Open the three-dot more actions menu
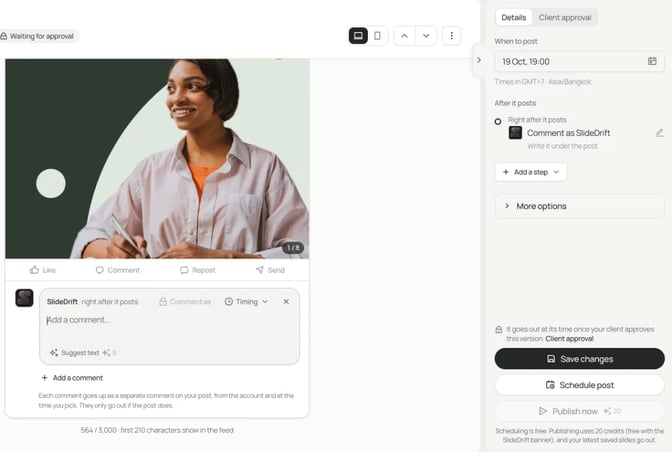Image resolution: width=672 pixels, height=452 pixels. tap(451, 36)
